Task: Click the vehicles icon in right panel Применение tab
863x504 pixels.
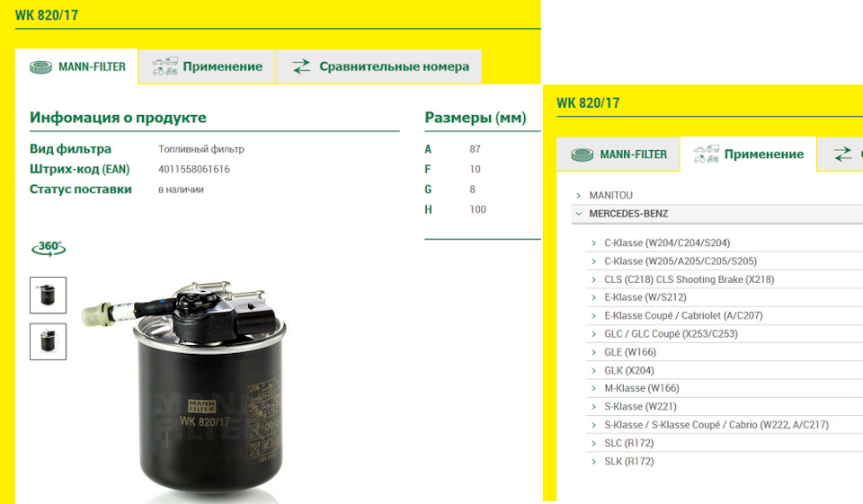Action: (x=707, y=154)
